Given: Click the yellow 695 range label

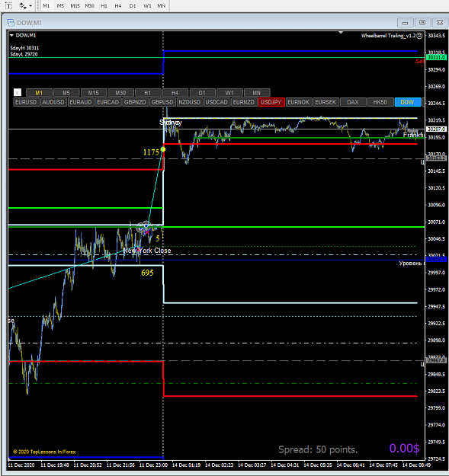Looking at the screenshot, I should [147, 273].
